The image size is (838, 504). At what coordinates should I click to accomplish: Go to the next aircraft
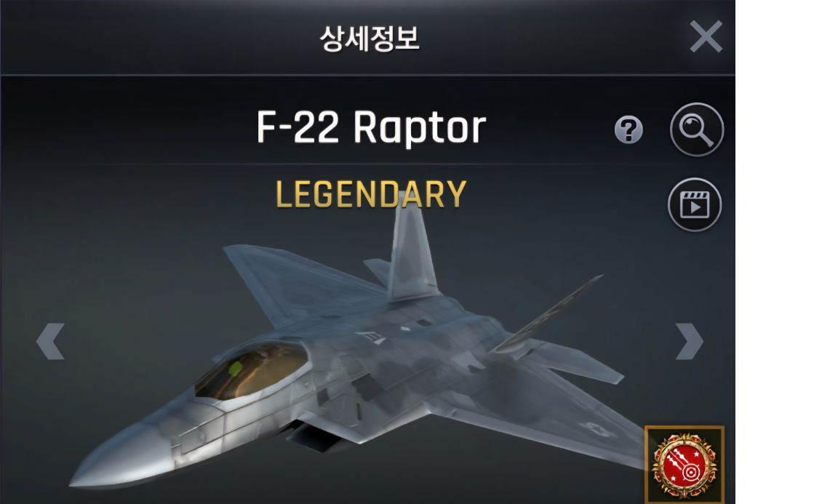[x=689, y=341]
